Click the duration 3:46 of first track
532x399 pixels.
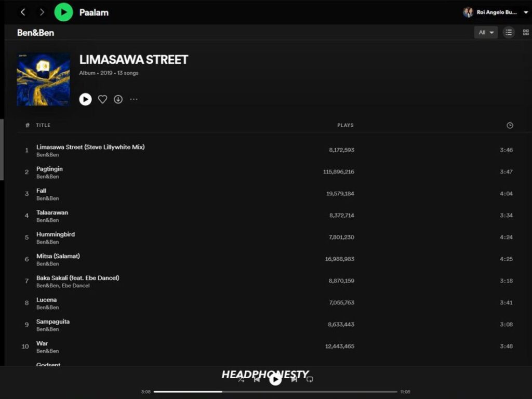[x=506, y=150]
